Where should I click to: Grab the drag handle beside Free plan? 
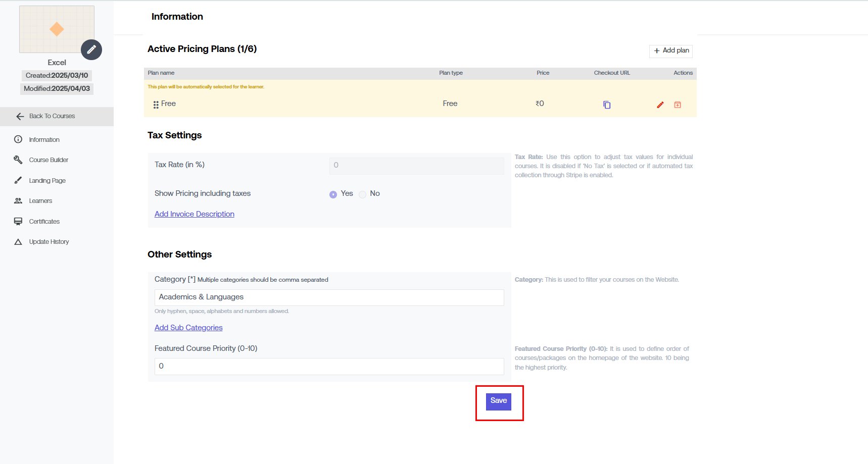click(156, 105)
